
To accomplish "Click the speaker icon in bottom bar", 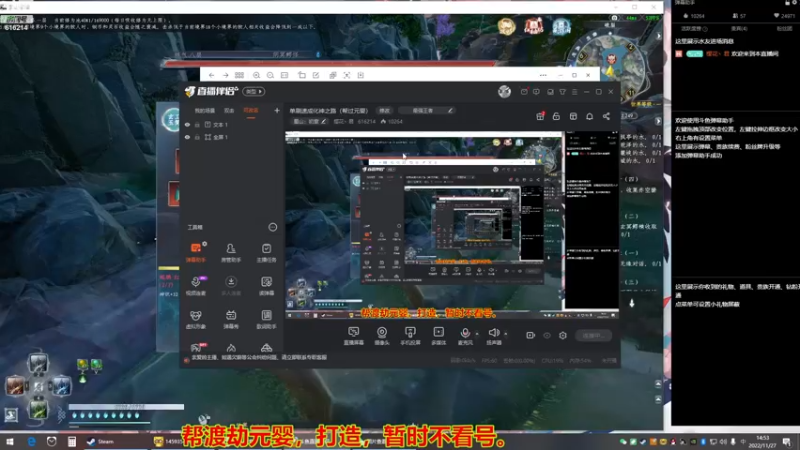I will click(493, 334).
